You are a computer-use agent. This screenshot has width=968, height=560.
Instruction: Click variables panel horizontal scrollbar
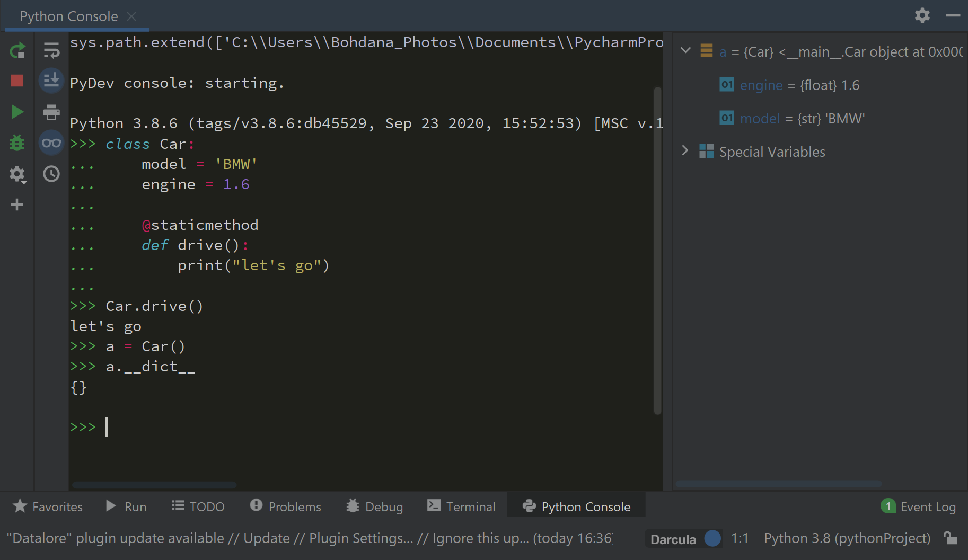click(x=778, y=484)
